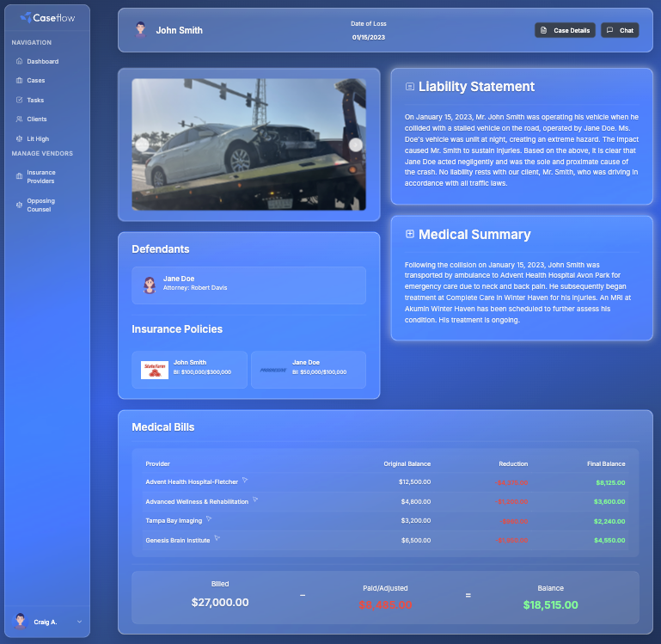Click the Lit High scales icon

19,138
